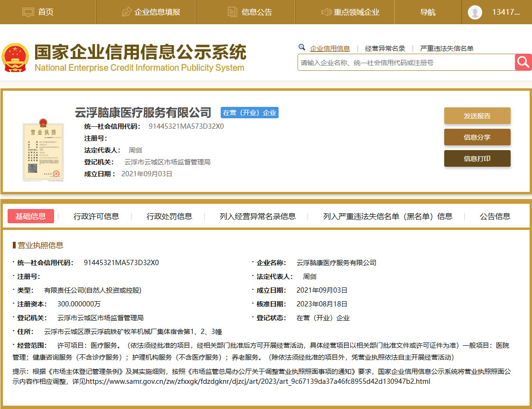Click the small magnifier beside 企业信用信息
This screenshot has width=532, height=409.
[x=302, y=48]
